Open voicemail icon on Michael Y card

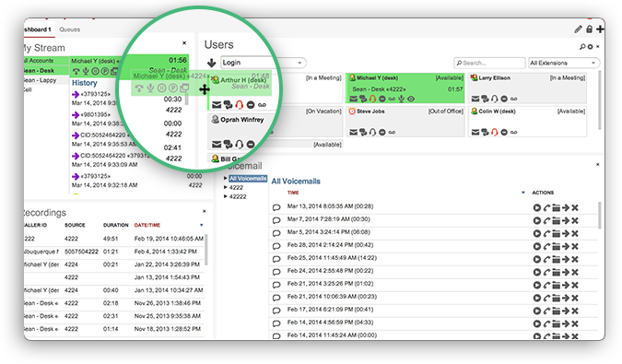(x=392, y=99)
